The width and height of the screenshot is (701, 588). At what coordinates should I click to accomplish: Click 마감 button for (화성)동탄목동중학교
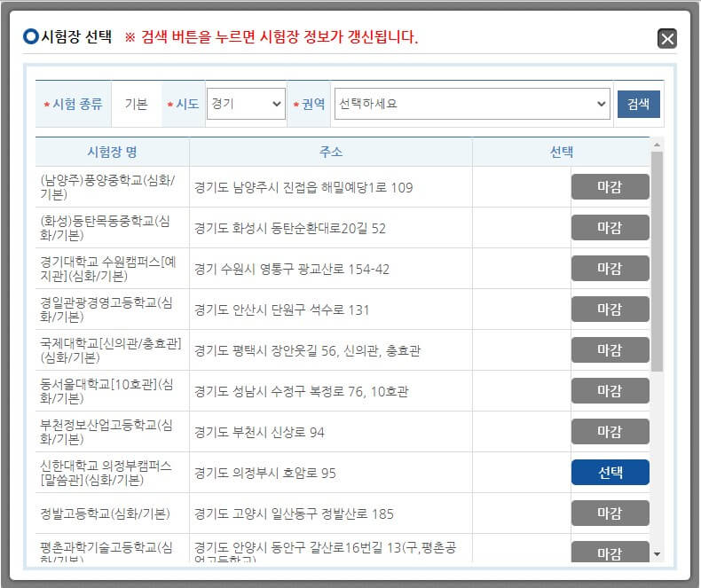[x=610, y=227]
